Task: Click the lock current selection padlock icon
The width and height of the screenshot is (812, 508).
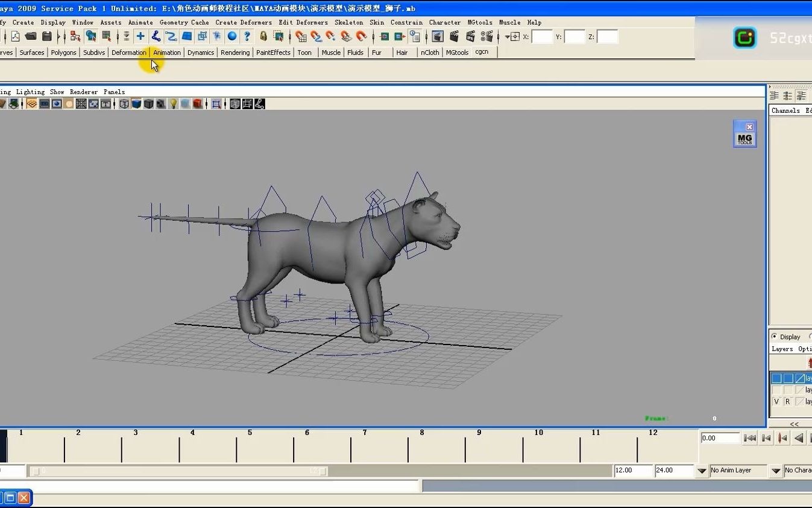Action: tap(263, 37)
